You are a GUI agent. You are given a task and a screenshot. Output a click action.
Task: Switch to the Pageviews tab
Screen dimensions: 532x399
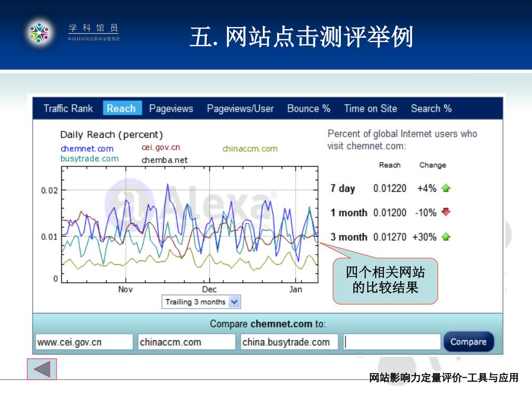[171, 108]
